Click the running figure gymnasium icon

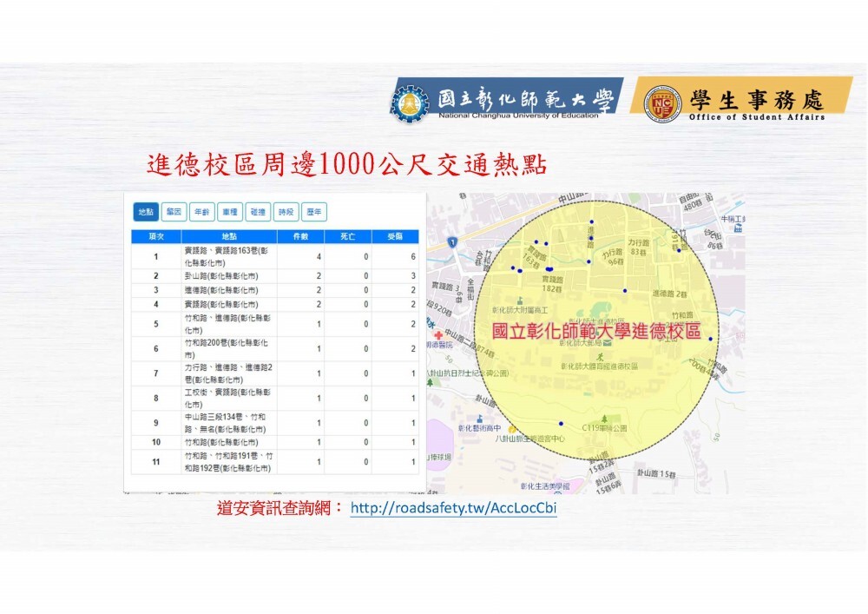point(600,358)
